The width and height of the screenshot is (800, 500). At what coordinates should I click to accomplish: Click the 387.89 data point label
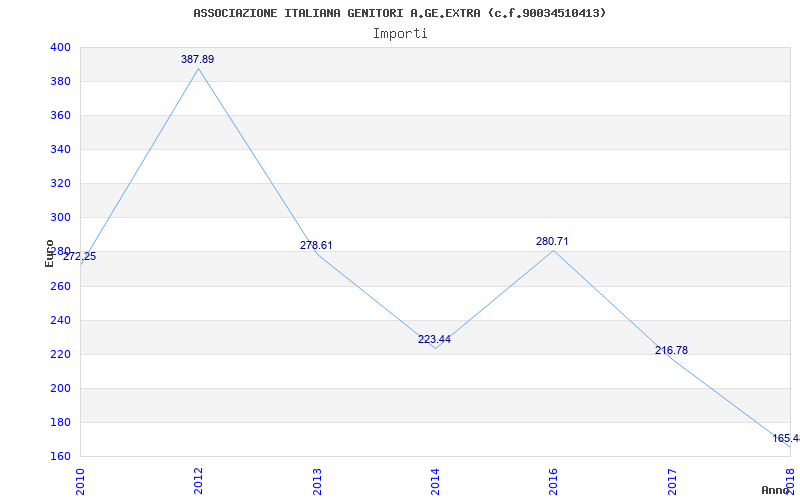point(197,59)
